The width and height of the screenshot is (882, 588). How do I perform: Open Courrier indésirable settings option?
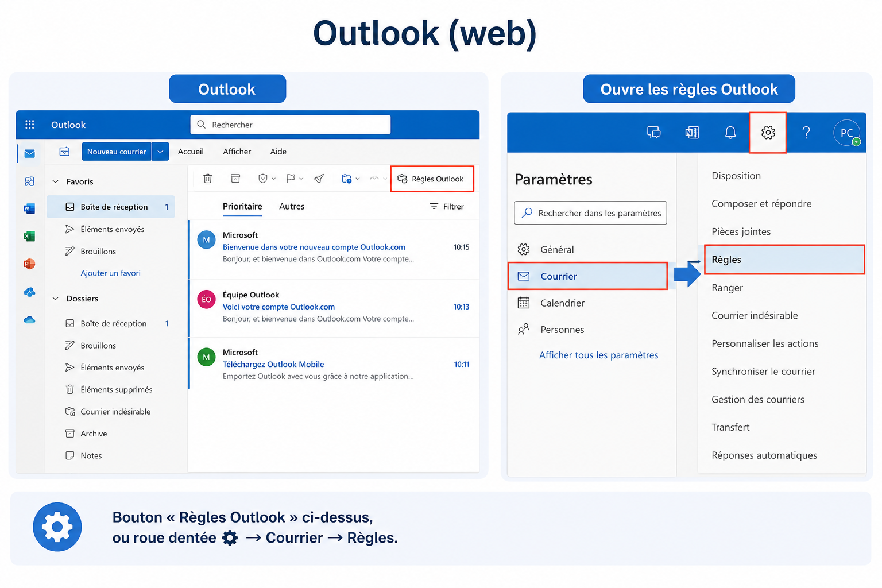point(755,316)
